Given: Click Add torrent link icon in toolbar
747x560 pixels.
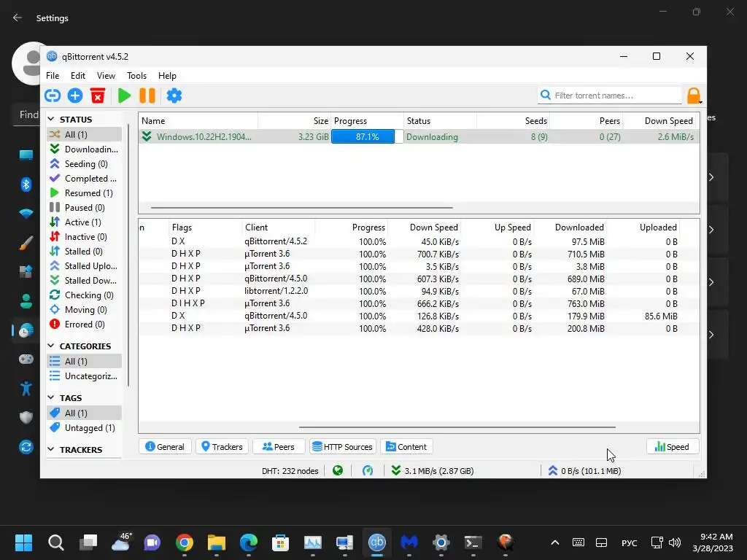Looking at the screenshot, I should point(53,96).
